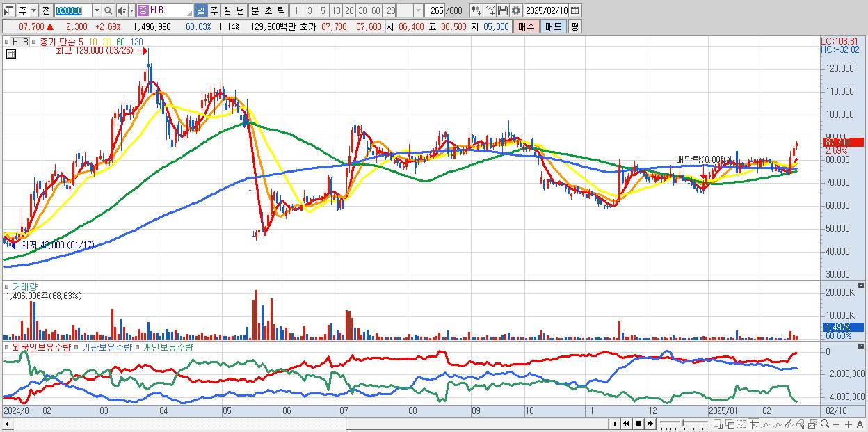
Task: Click the stock code input field 028300
Action: [x=74, y=10]
